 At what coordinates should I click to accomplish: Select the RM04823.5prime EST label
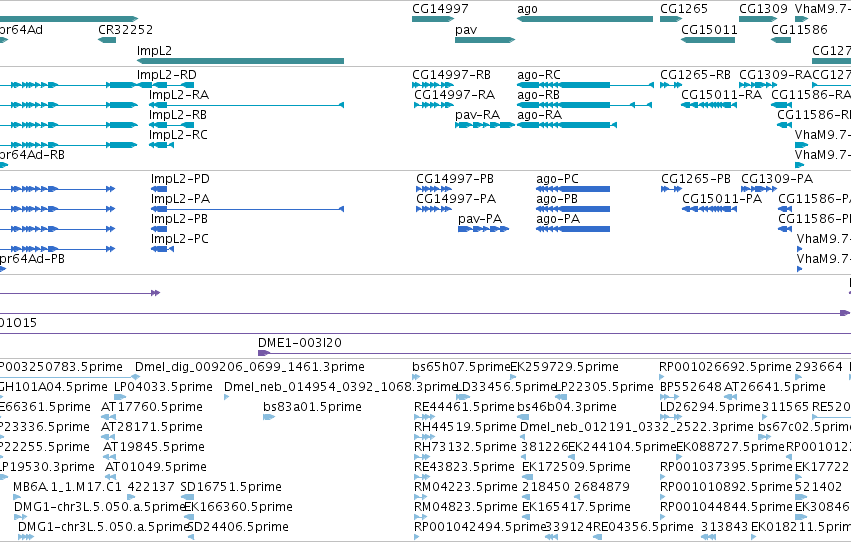[466, 507]
